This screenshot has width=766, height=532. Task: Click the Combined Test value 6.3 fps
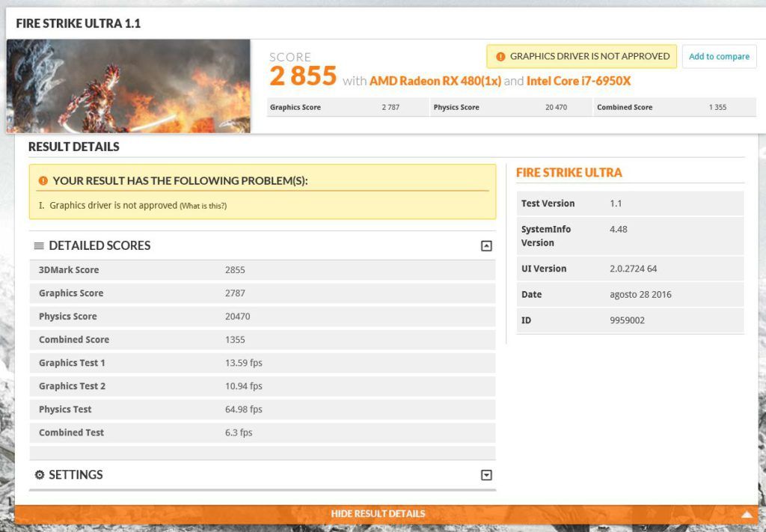click(x=239, y=432)
